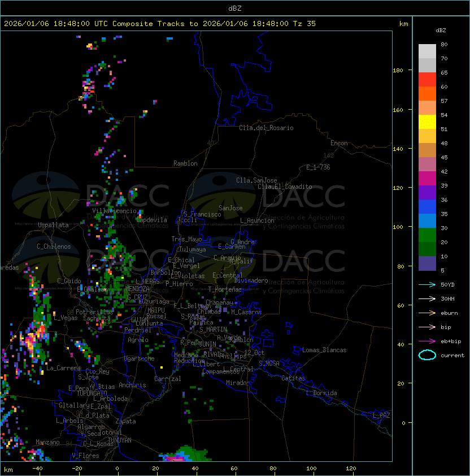Click the 'L_PAZ' map label
Image resolution: width=470 pixels, height=476 pixels.
pos(381,415)
